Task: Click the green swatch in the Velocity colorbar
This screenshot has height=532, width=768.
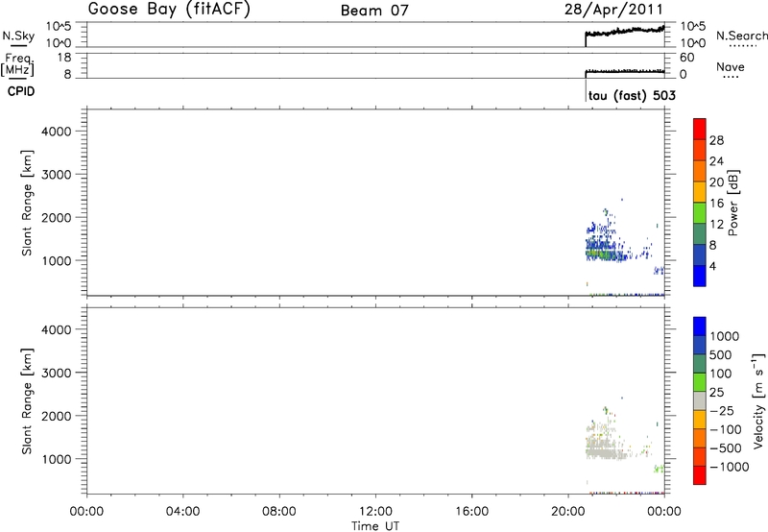Action: pyautogui.click(x=700, y=382)
